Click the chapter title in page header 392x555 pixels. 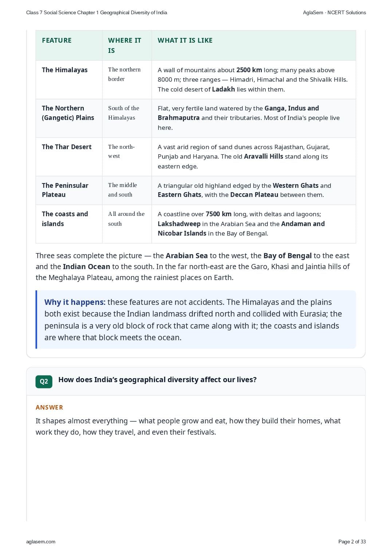[97, 12]
